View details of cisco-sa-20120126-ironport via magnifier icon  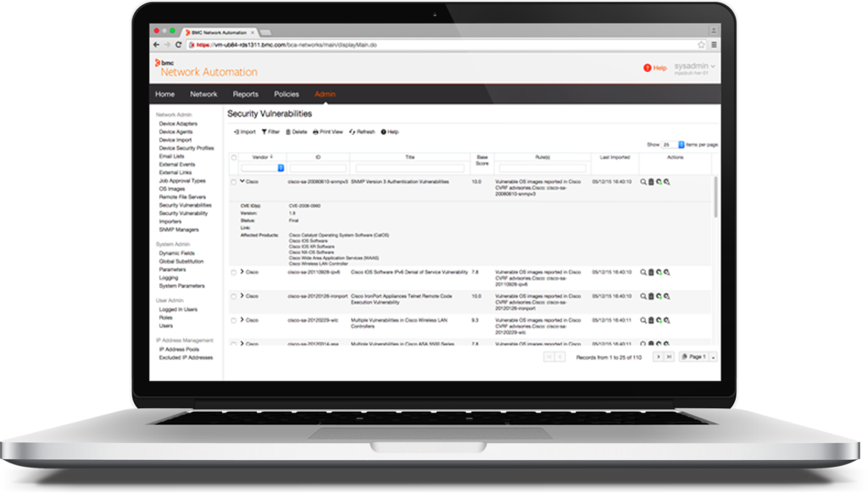click(x=643, y=296)
